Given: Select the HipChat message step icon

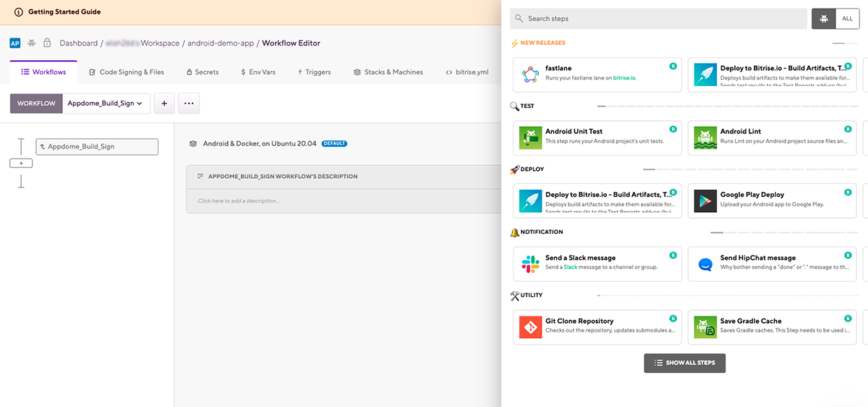Looking at the screenshot, I should [705, 264].
